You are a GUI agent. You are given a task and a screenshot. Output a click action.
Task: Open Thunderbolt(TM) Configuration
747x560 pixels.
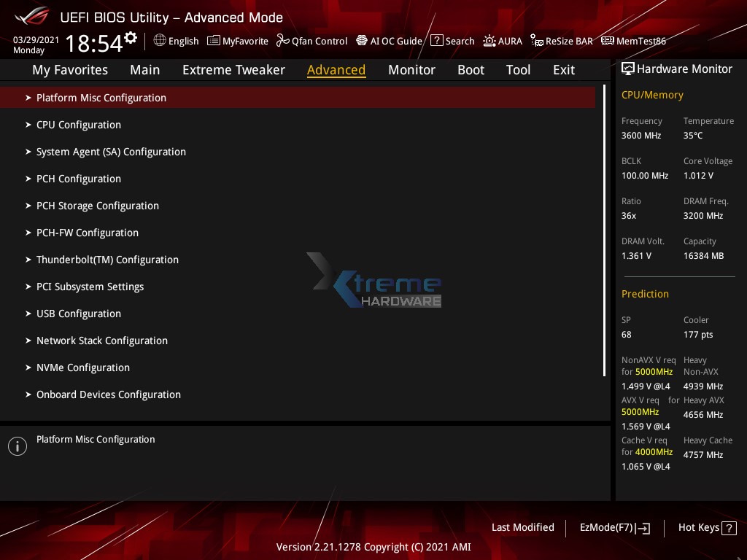point(107,260)
